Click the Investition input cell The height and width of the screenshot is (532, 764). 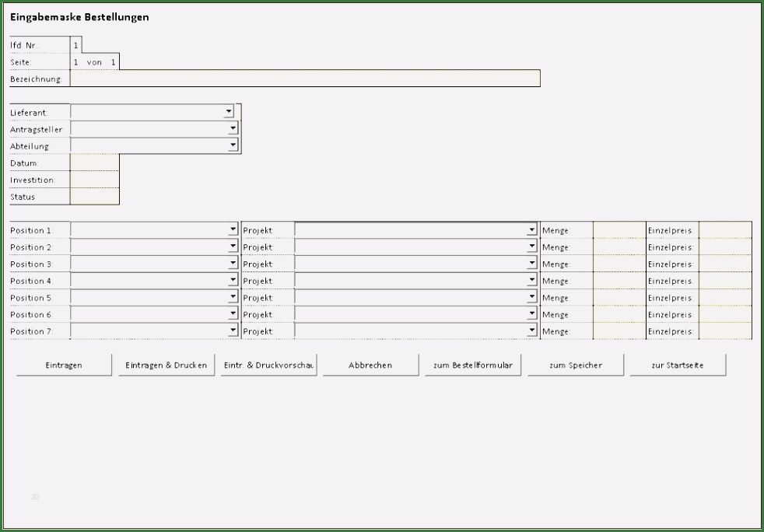pyautogui.click(x=94, y=180)
